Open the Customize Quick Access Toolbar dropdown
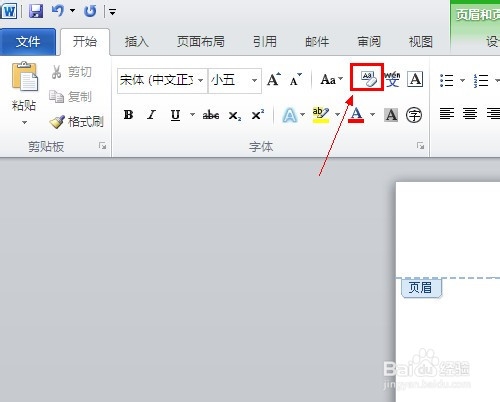The image size is (500, 402). (x=112, y=12)
